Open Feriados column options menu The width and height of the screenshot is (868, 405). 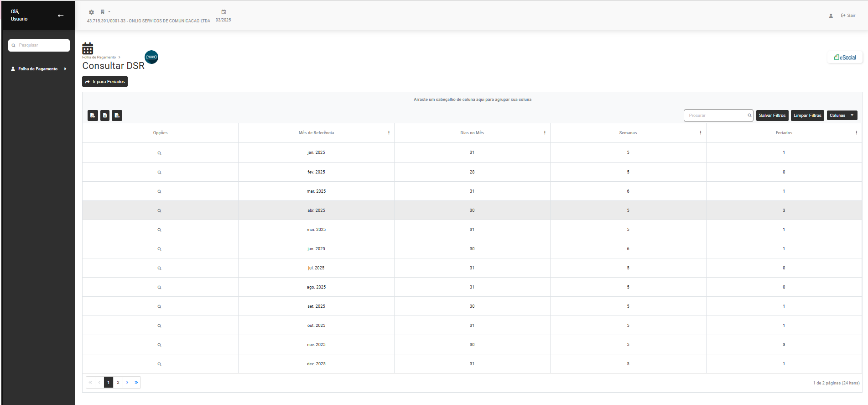[x=856, y=133]
